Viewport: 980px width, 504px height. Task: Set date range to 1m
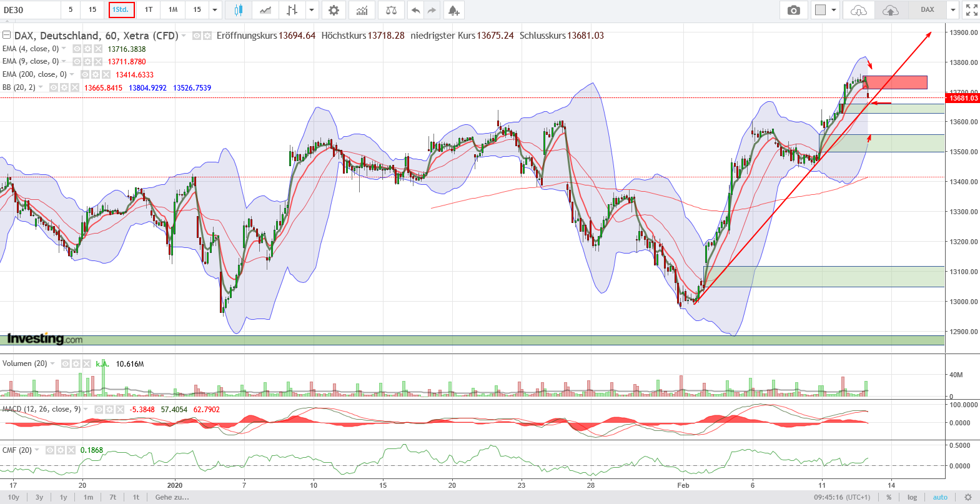[x=88, y=497]
